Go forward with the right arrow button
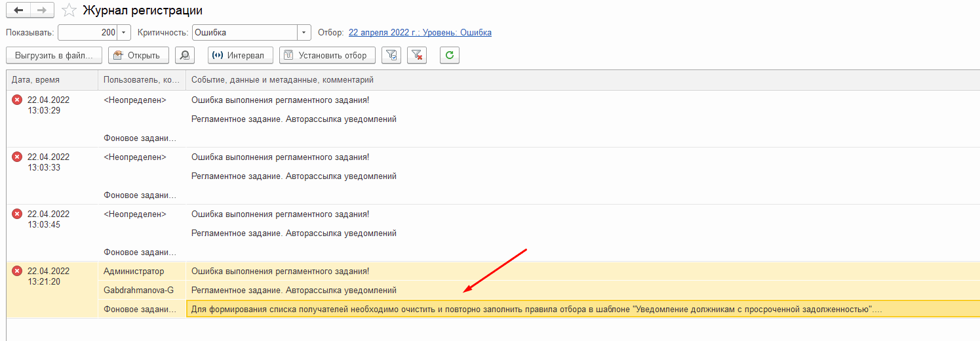 click(x=42, y=10)
